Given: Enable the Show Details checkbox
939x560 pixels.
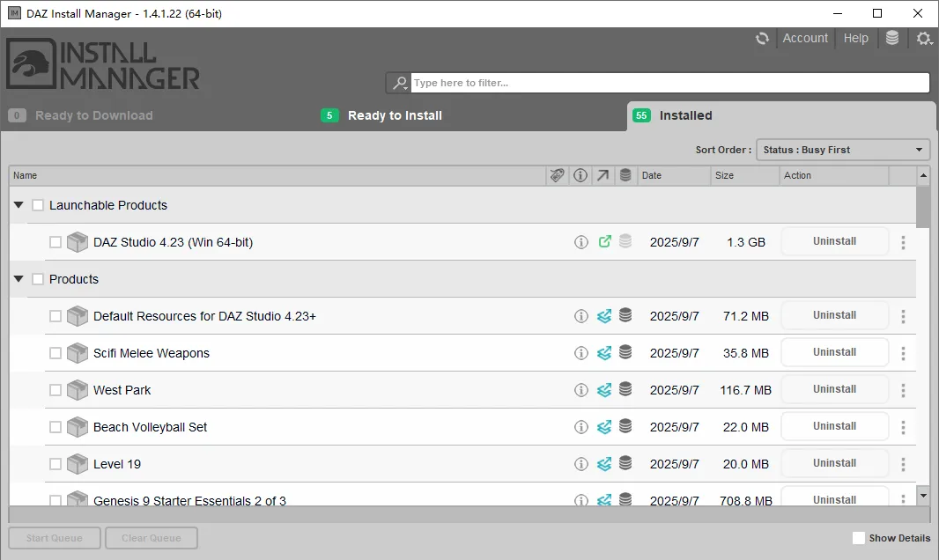Looking at the screenshot, I should pos(859,538).
